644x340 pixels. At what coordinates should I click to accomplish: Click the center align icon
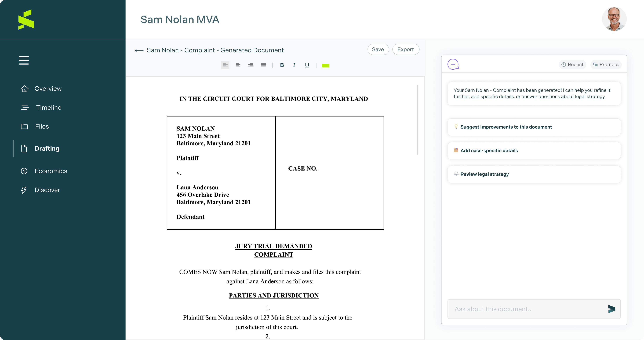(x=238, y=65)
